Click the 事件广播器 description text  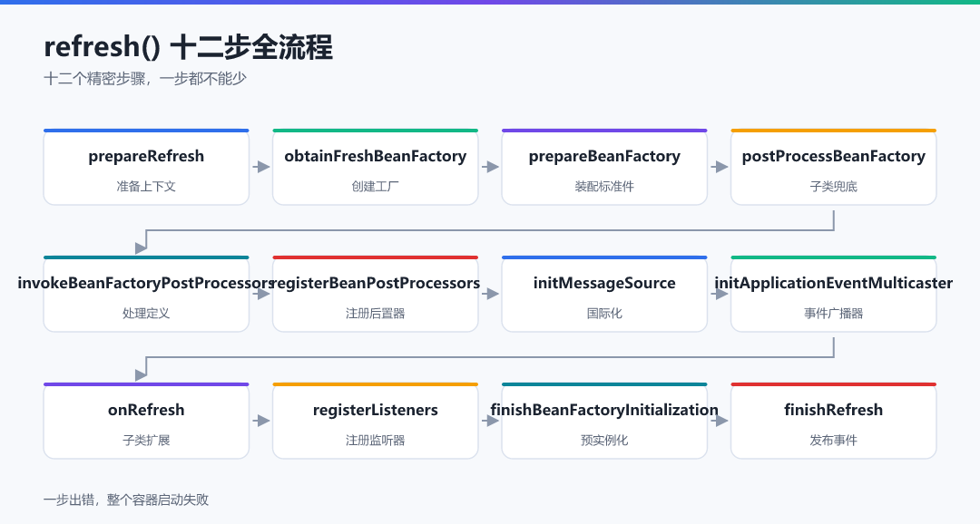pos(834,313)
